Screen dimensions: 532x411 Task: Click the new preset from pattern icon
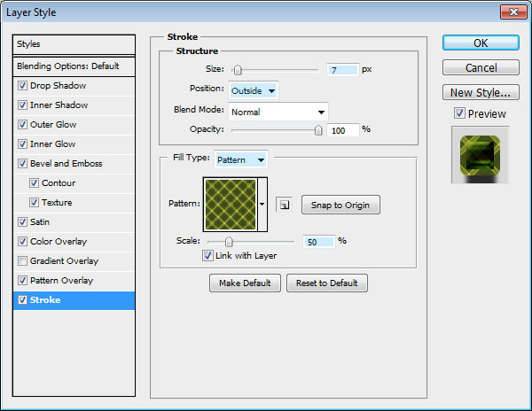(283, 205)
